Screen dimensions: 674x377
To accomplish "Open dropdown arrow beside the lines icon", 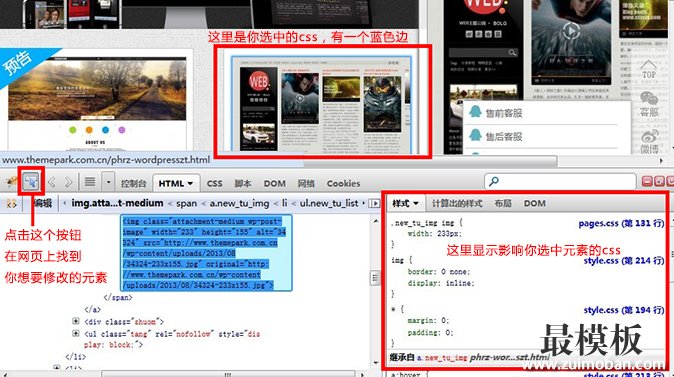I will [108, 182].
